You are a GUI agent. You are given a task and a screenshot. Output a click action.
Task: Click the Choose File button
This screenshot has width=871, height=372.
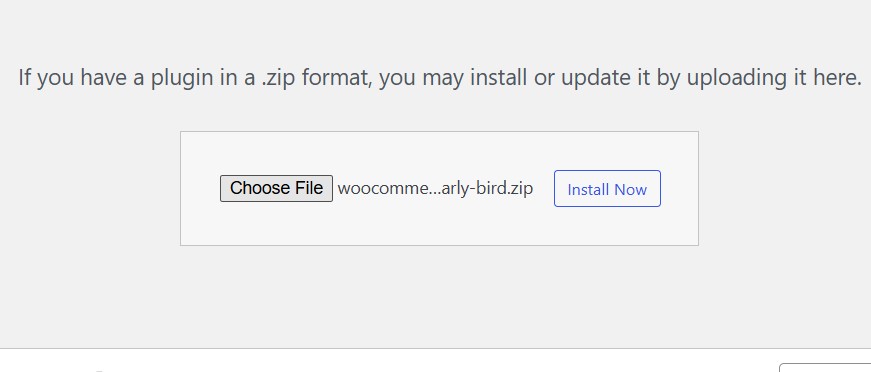276,188
